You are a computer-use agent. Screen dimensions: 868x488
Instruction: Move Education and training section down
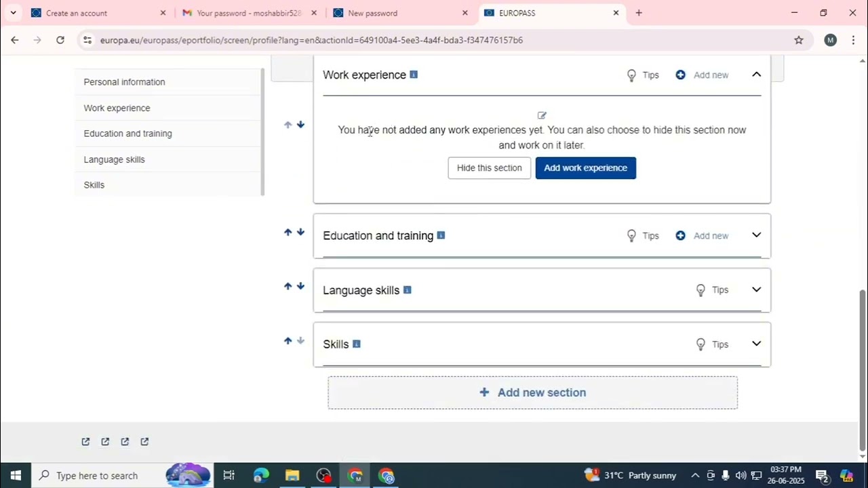[300, 232]
